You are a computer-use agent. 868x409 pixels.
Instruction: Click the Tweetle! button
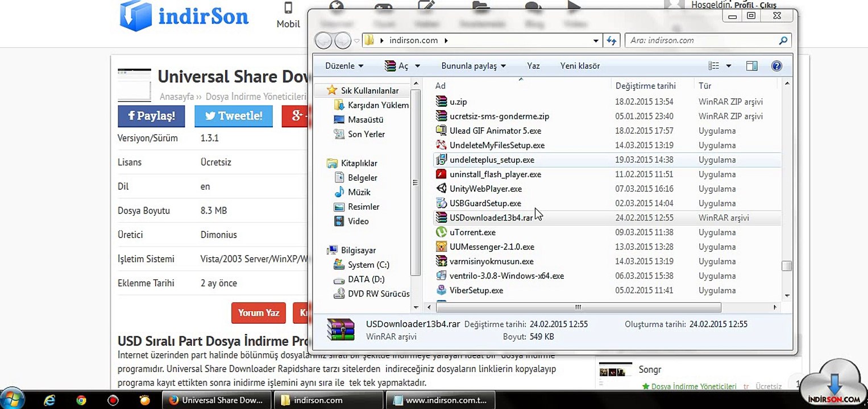[x=234, y=116]
